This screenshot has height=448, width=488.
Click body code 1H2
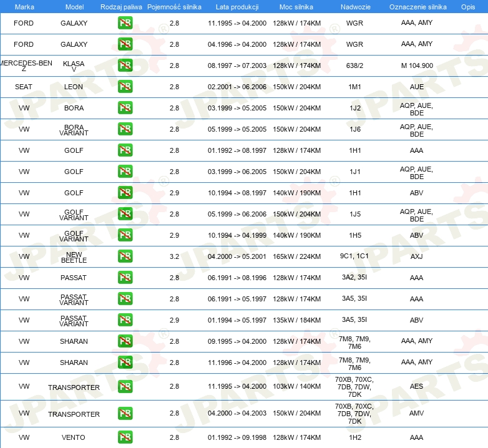pos(355,437)
